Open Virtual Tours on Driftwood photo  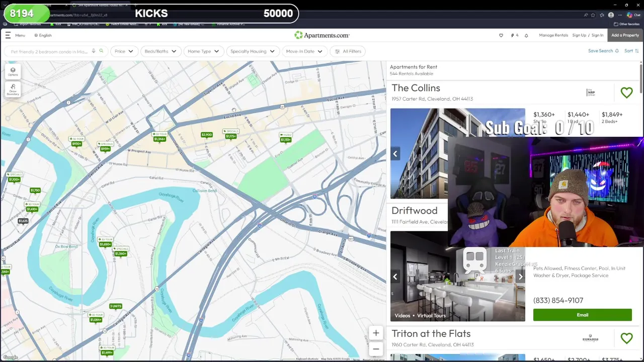(431, 316)
